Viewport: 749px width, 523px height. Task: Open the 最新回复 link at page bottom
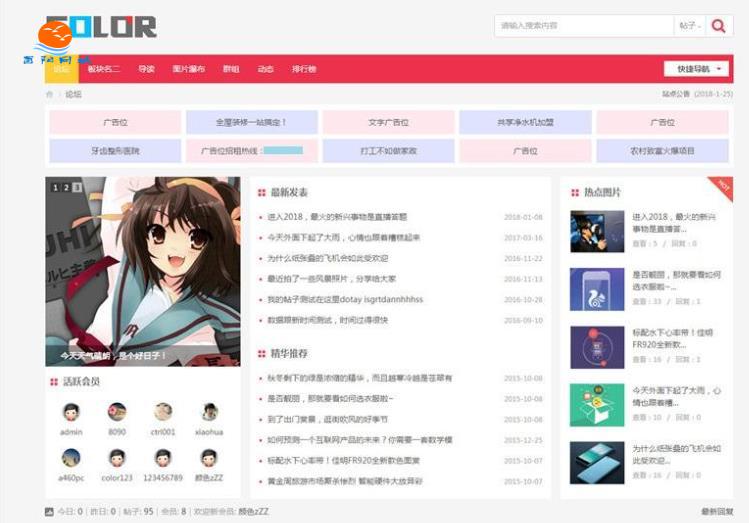[x=717, y=512]
